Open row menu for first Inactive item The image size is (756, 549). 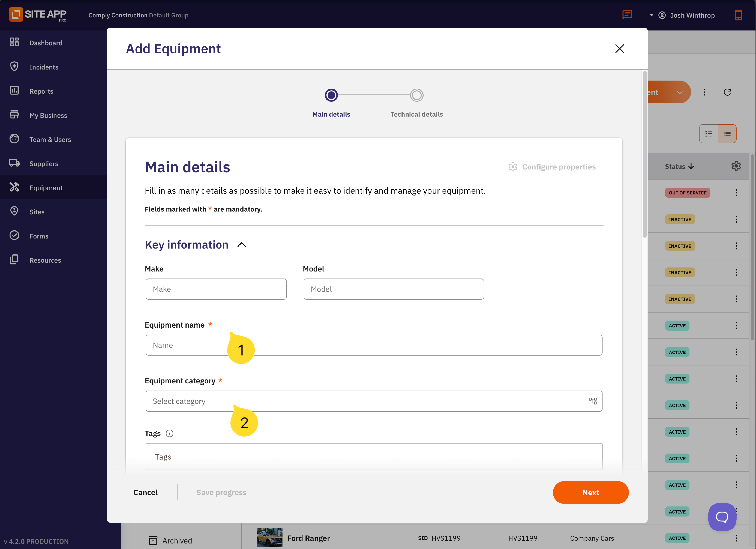click(x=736, y=219)
